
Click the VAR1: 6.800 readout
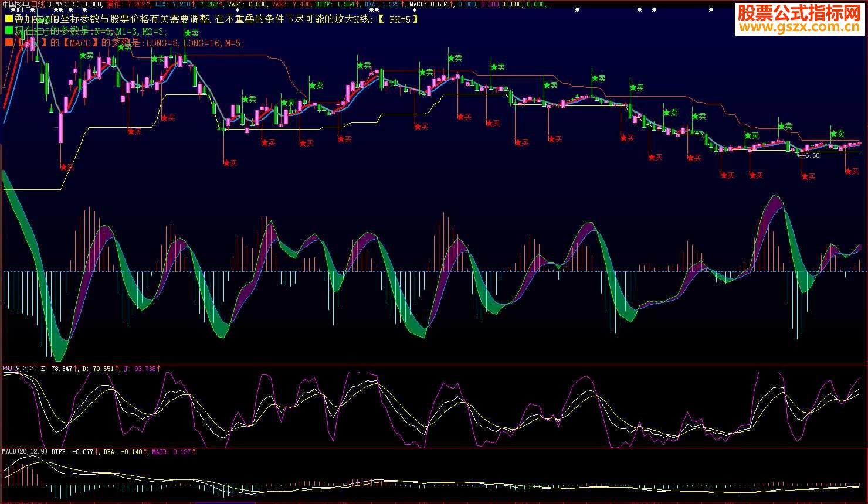(x=248, y=4)
